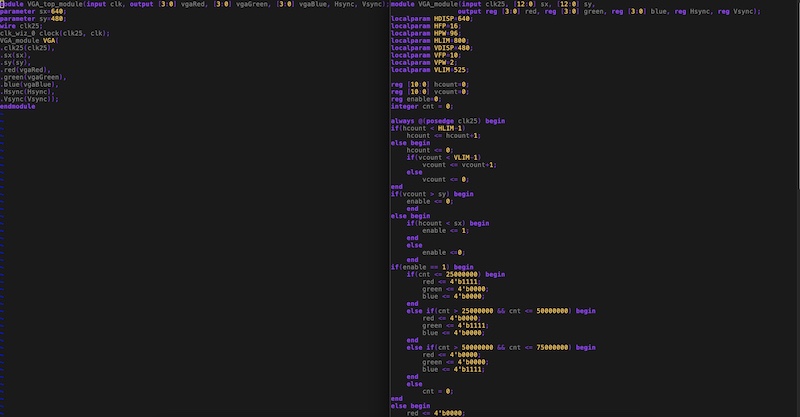The height and width of the screenshot is (417, 800).
Task: Click the 'always @(posedge clk25) begin' line
Action: 447,120
